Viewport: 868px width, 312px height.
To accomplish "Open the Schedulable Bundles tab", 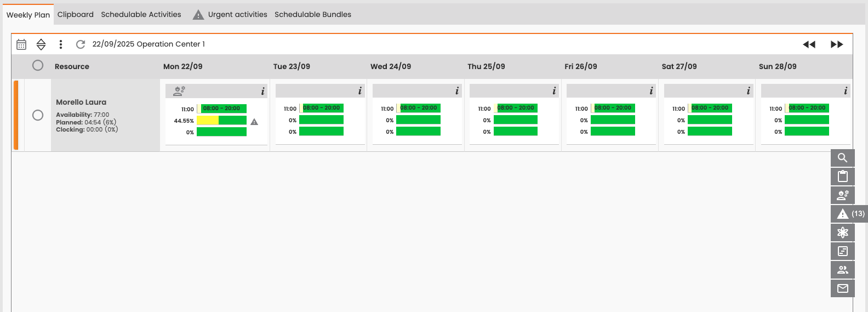I will (x=313, y=14).
